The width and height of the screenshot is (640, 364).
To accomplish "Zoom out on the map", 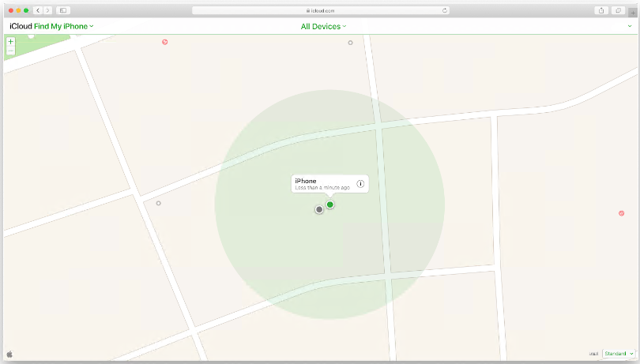I will 10,51.
